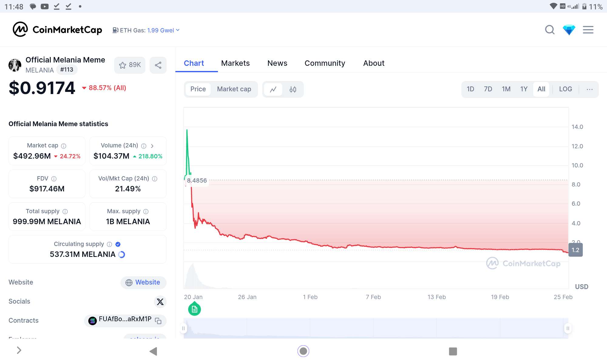Tap the Android home button
Screen dimensions: 607x364
coord(303,351)
